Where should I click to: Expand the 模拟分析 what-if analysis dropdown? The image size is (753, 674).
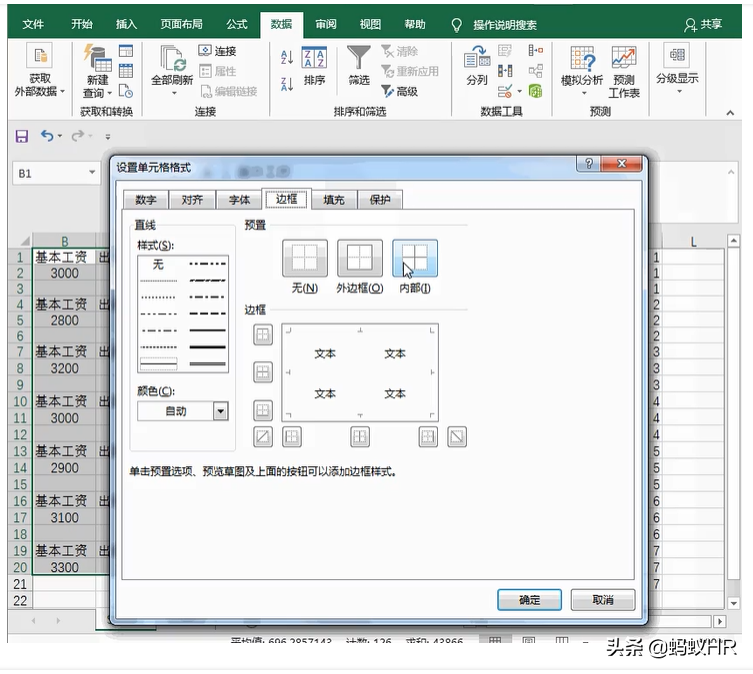click(x=584, y=93)
